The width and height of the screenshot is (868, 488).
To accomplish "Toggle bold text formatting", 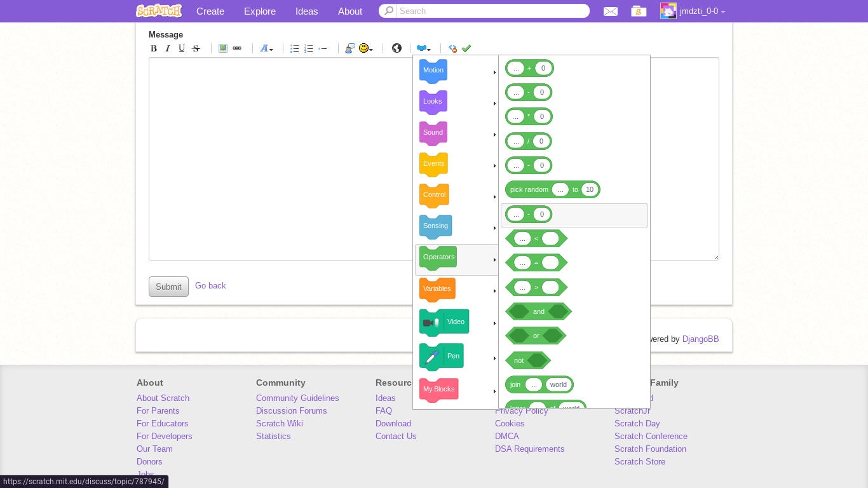I will click(x=153, y=48).
